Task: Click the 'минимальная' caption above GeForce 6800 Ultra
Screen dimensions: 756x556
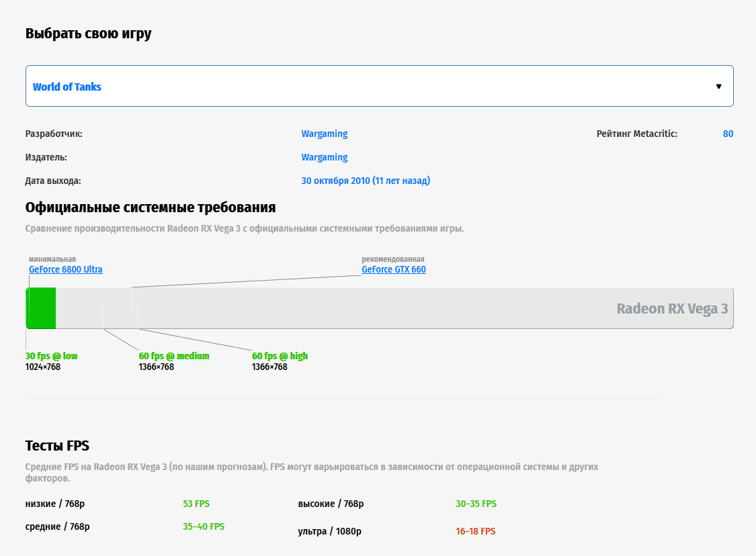Action: (x=52, y=259)
